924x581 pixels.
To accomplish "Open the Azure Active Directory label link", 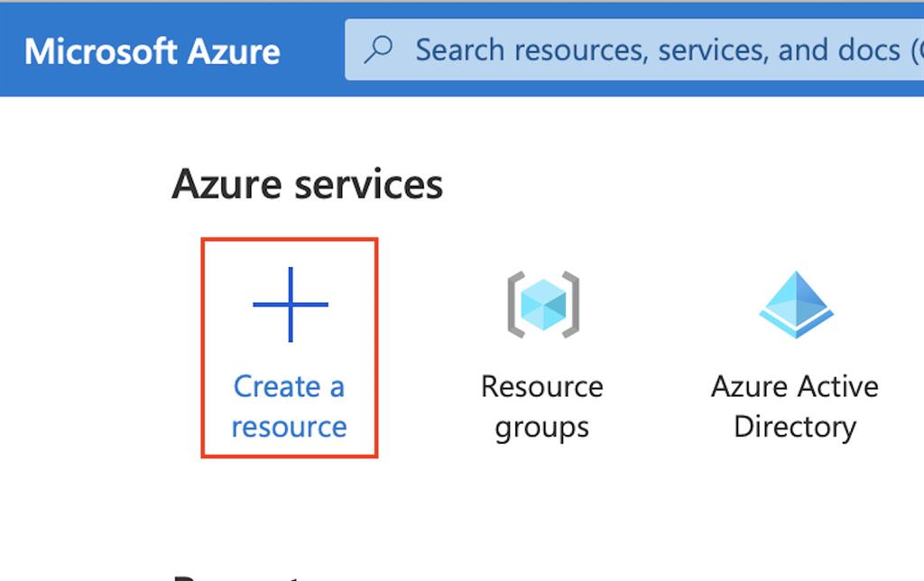I will [795, 407].
